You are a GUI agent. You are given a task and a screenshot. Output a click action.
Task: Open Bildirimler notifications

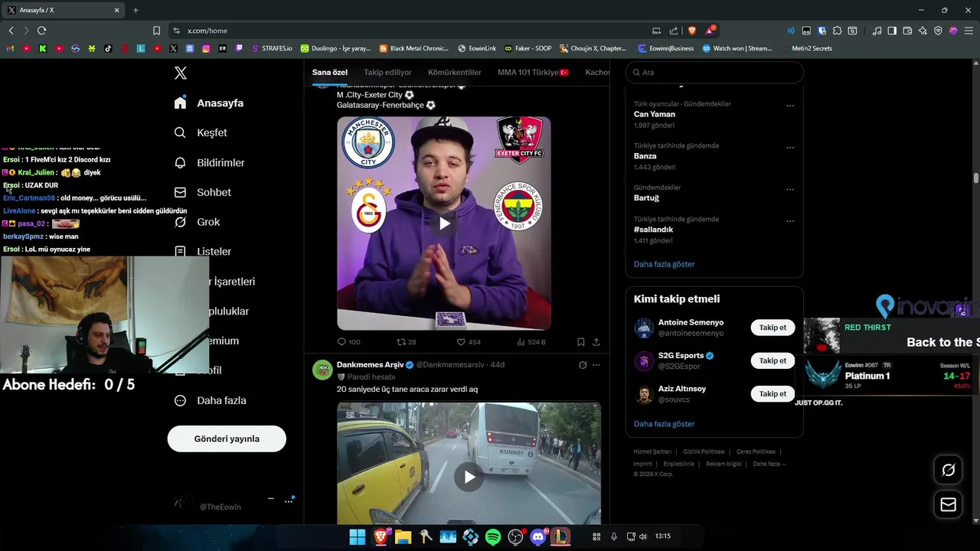pyautogui.click(x=209, y=162)
